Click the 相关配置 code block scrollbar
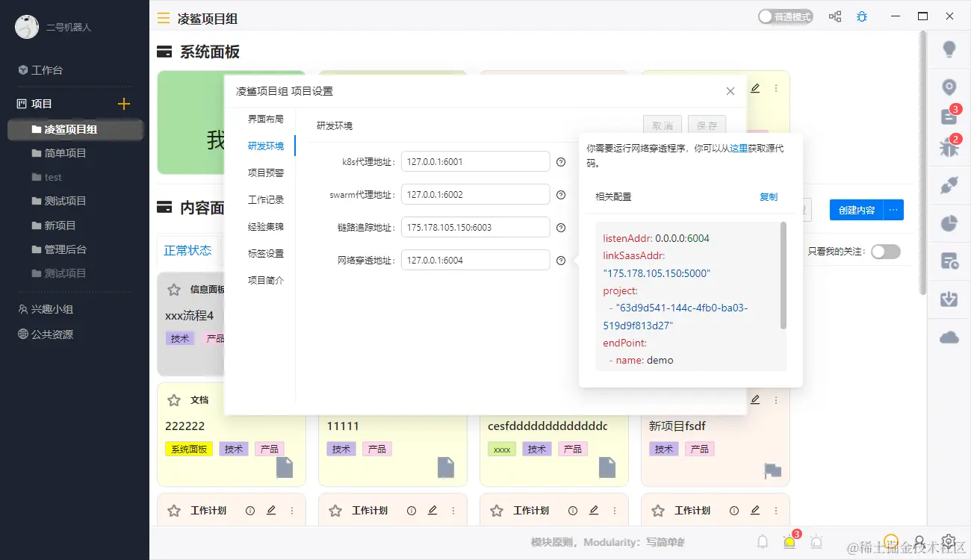The image size is (971, 560). pyautogui.click(x=783, y=276)
